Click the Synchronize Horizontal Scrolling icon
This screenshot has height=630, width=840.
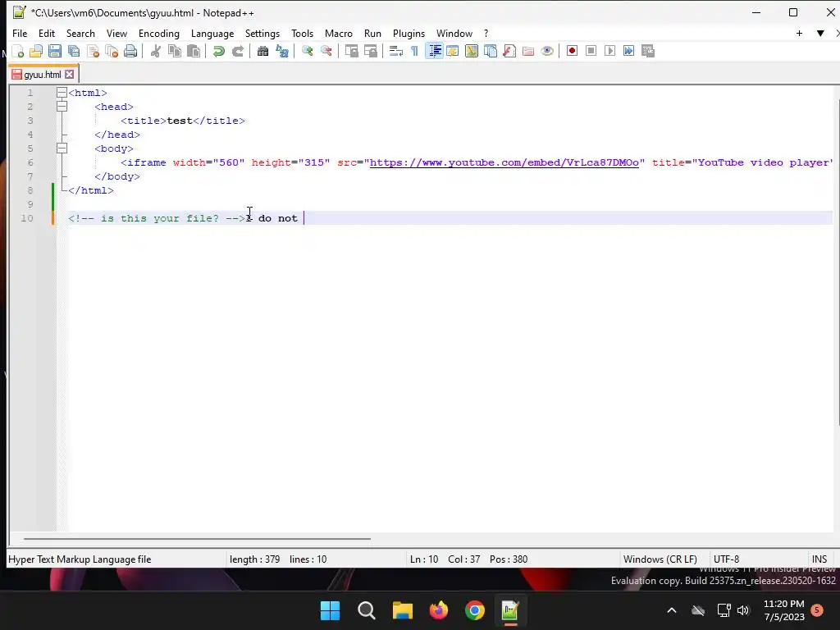pyautogui.click(x=370, y=51)
